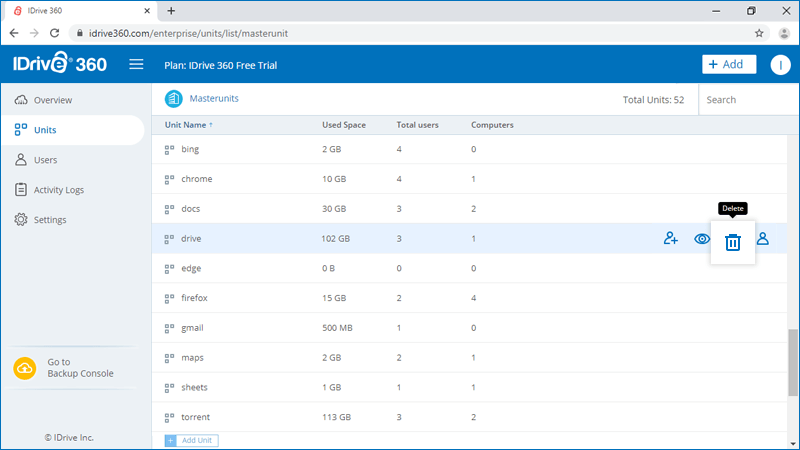Viewport: 800px width, 450px height.
Task: Click the unit icon beside maps
Action: coord(169,358)
